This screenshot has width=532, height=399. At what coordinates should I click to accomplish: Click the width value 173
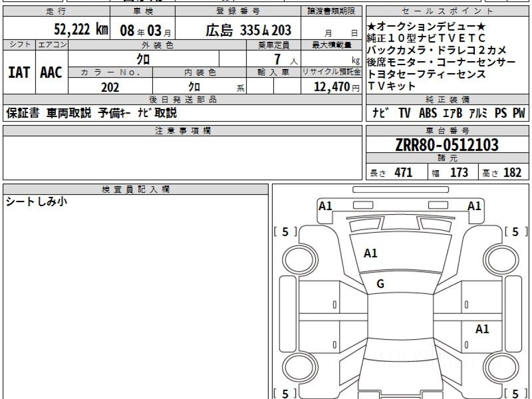(459, 172)
